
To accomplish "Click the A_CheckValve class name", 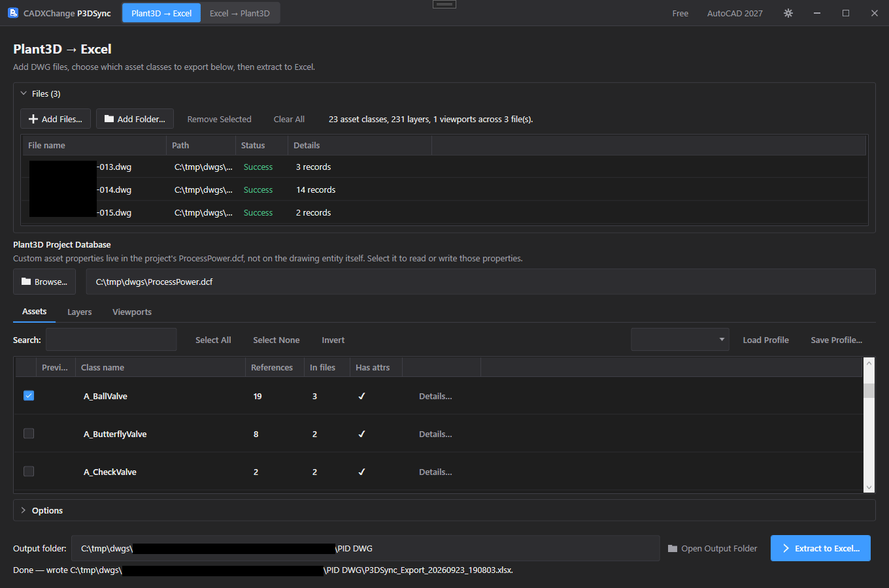I will (110, 472).
